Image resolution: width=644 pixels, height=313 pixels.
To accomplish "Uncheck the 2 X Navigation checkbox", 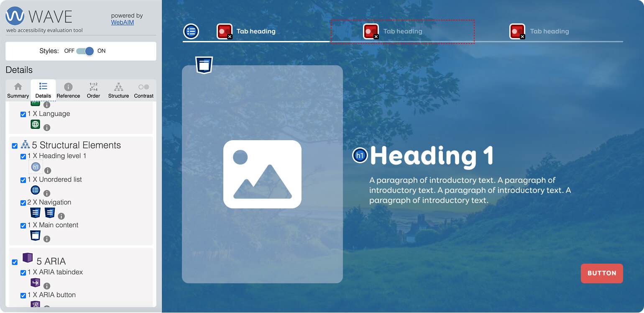I will click(x=23, y=203).
